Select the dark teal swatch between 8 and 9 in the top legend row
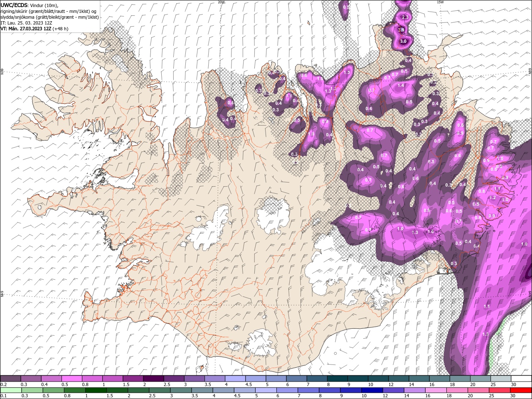This screenshot has width=532, height=399. (x=337, y=379)
